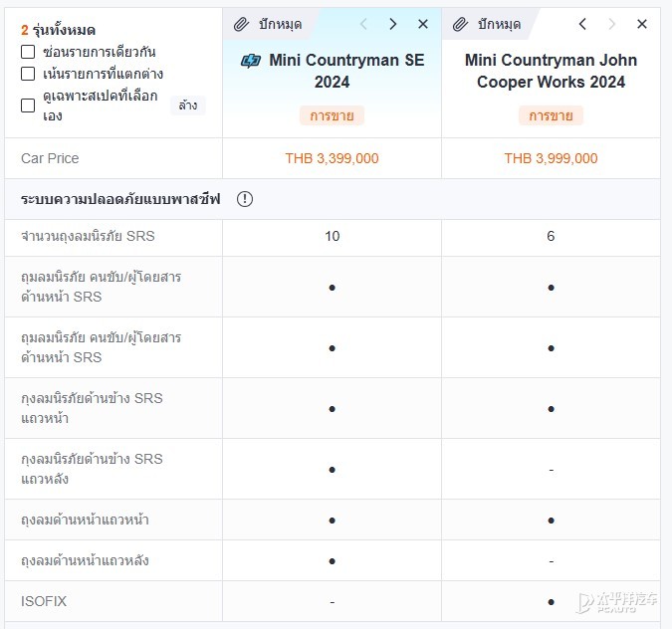Click the ISOFIX row label
The width and height of the screenshot is (672, 629).
tap(44, 601)
